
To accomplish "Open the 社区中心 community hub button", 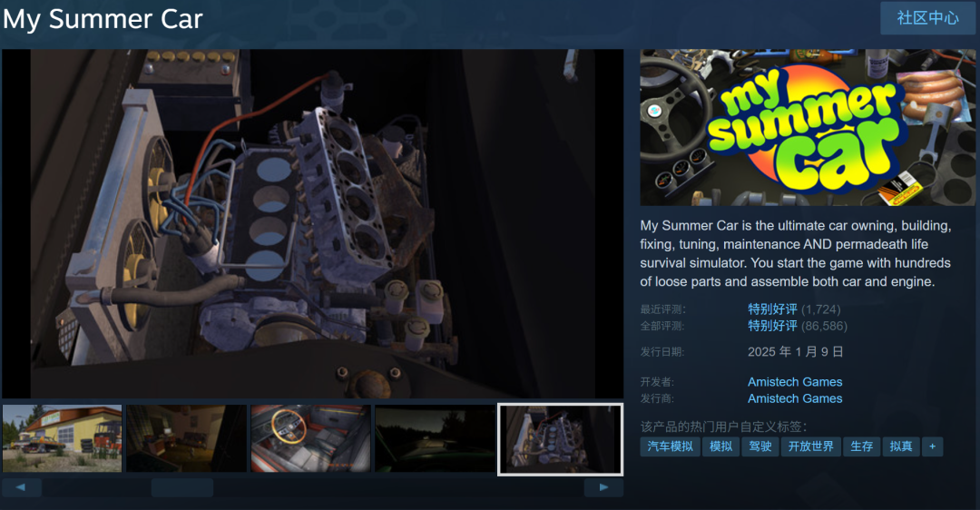I will pos(927,18).
